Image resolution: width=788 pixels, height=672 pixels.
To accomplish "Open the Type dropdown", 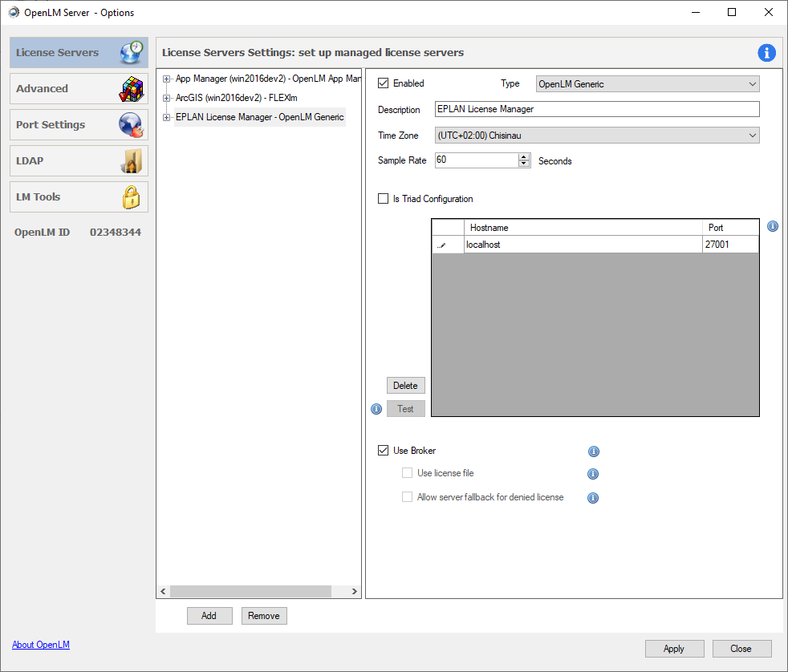I will (647, 84).
